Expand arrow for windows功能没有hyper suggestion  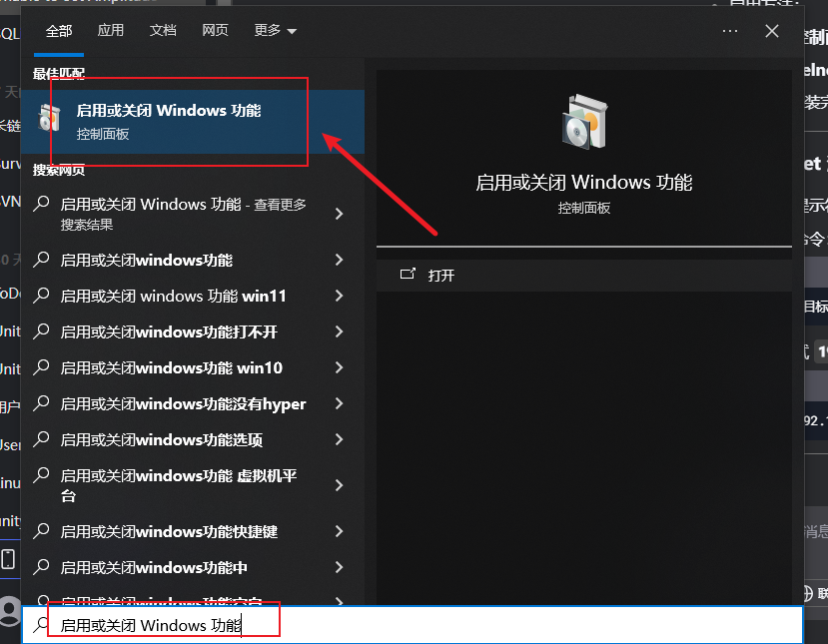(339, 403)
